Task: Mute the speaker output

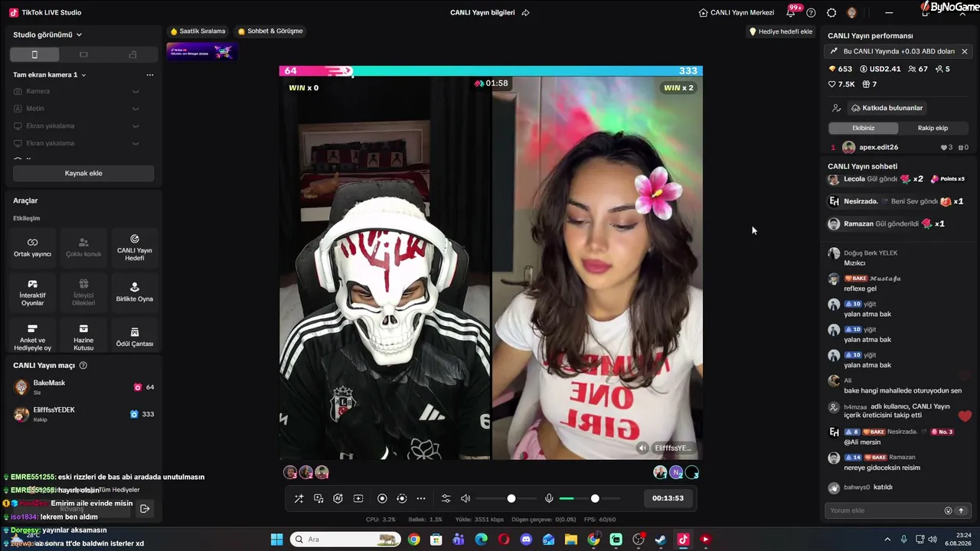Action: [465, 498]
